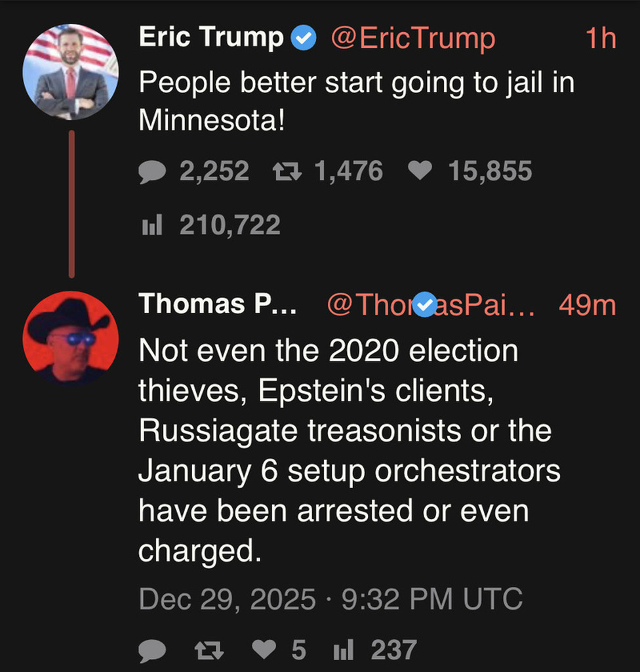
Task: Open Eric Trump's profile picture
Action: pyautogui.click(x=70, y=72)
